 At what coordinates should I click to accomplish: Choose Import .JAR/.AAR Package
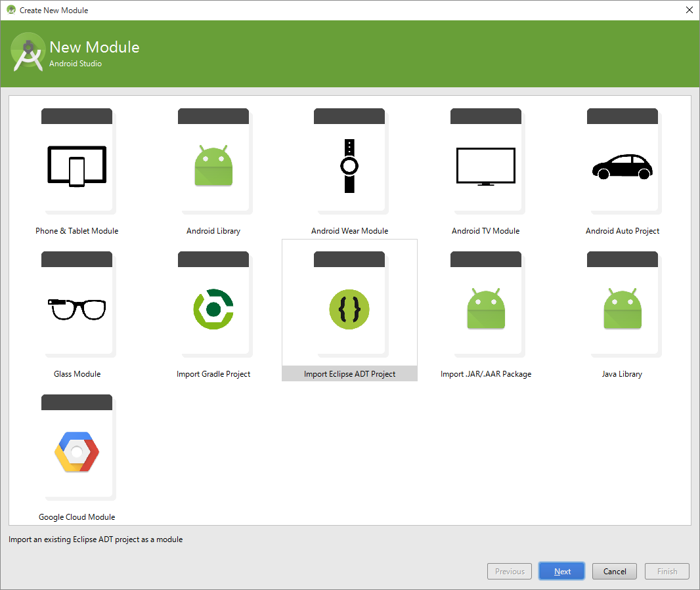tap(485, 308)
